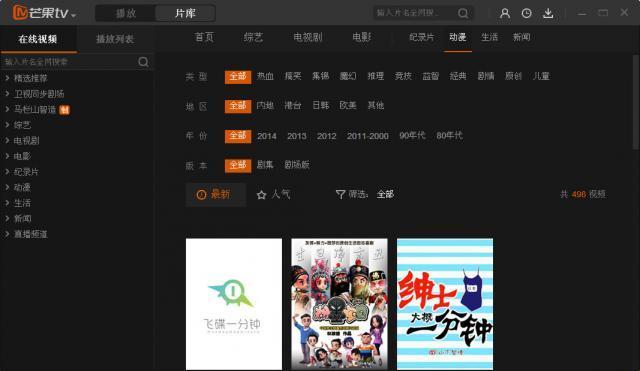Open the 新闻 top navigation tab
Image resolution: width=640 pixels, height=371 pixels.
(x=522, y=37)
